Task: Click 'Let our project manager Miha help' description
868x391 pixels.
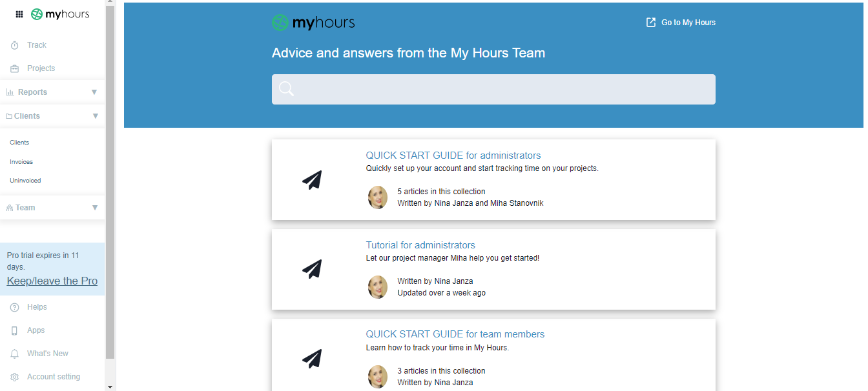Action: [x=453, y=258]
